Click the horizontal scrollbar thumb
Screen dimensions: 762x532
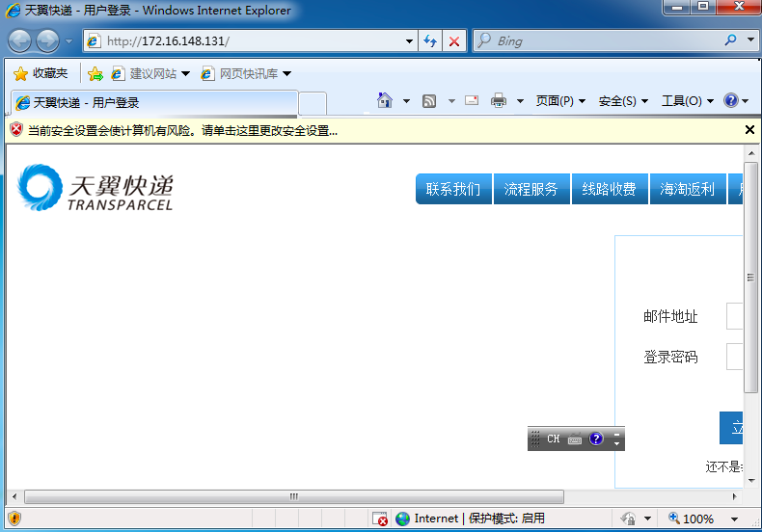coord(294,496)
